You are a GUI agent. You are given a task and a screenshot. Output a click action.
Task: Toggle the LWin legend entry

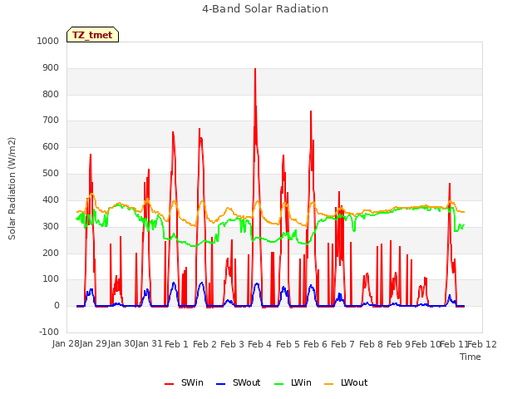pos(293,382)
